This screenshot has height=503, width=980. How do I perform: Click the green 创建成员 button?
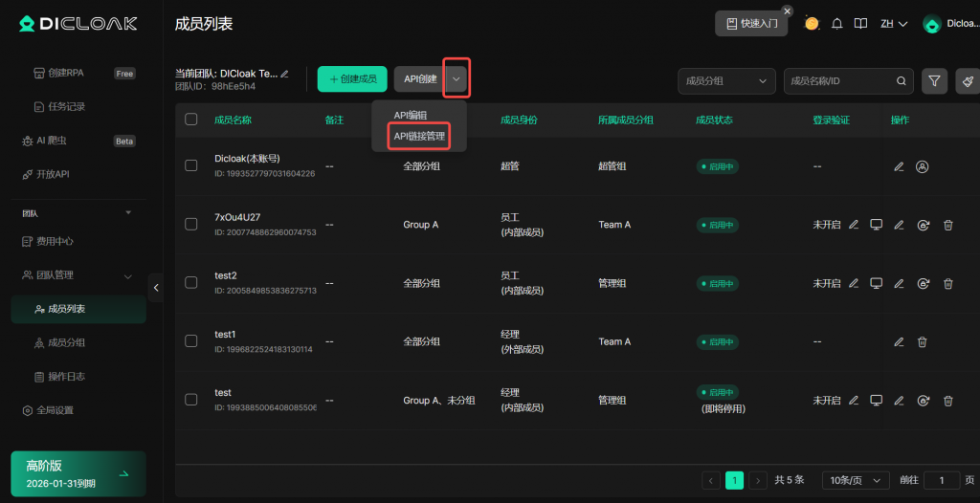[x=351, y=79]
